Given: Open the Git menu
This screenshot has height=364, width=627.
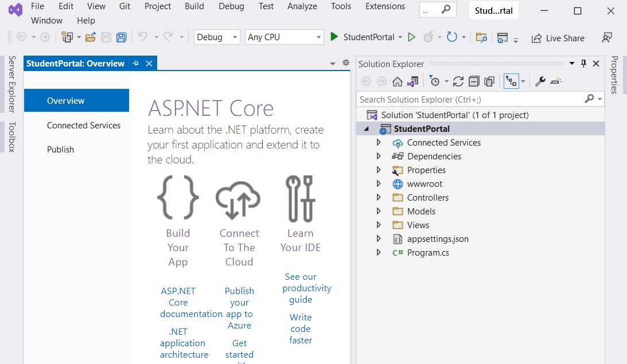Looking at the screenshot, I should tap(124, 6).
